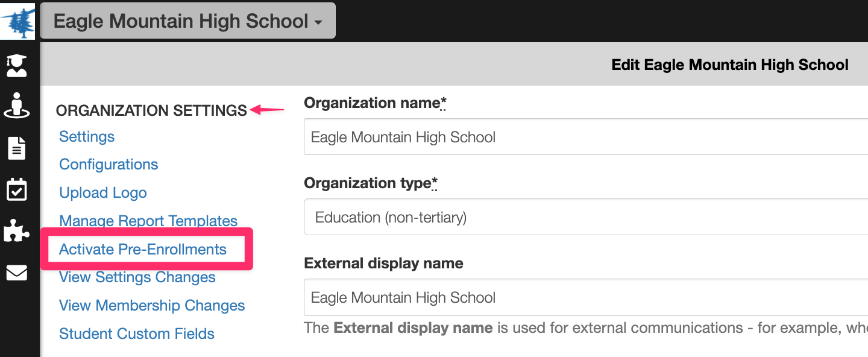Image resolution: width=868 pixels, height=357 pixels.
Task: Open the graduate student sidebar icon
Action: coord(17,65)
